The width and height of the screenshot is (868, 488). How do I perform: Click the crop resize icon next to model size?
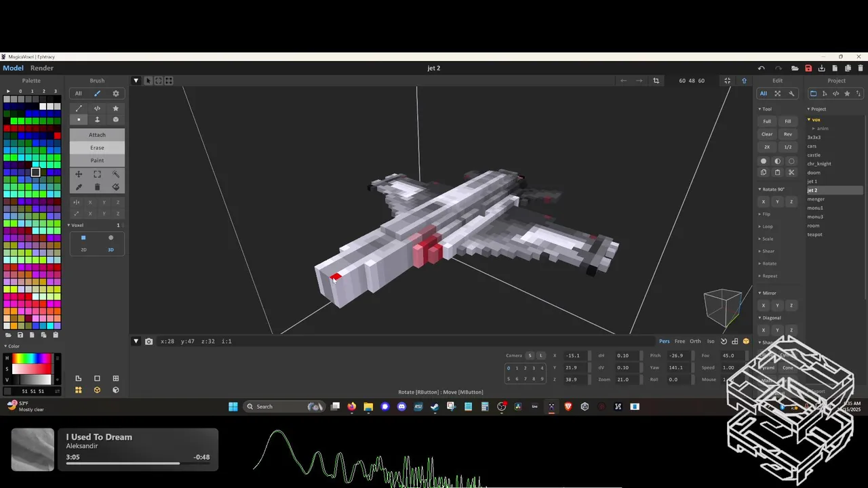pyautogui.click(x=656, y=81)
